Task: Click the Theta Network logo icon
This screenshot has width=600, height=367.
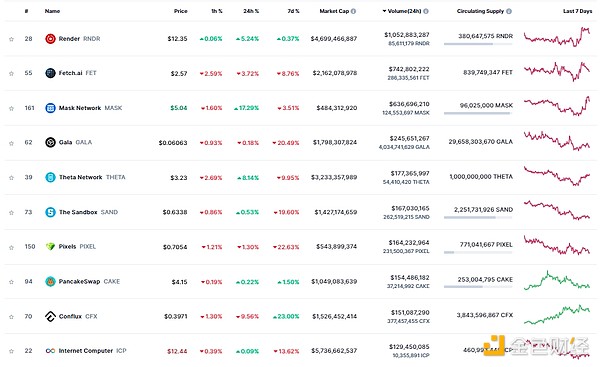Action: [50, 177]
